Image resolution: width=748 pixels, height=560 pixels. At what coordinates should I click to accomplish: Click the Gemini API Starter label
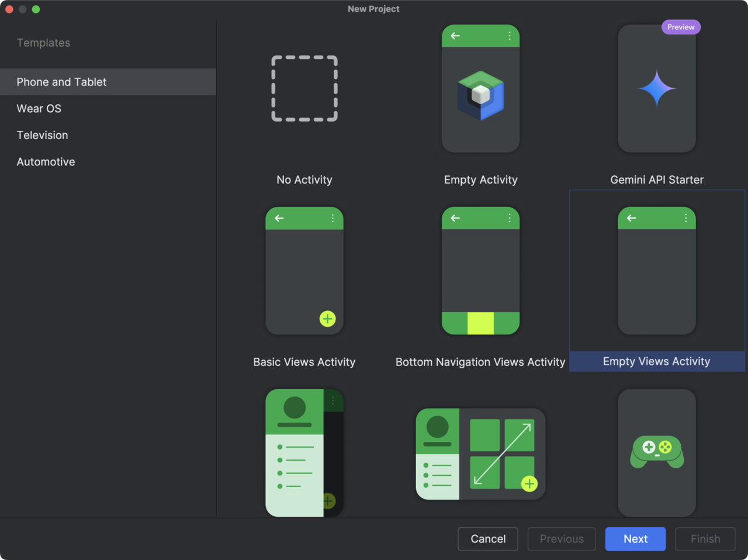(x=657, y=179)
